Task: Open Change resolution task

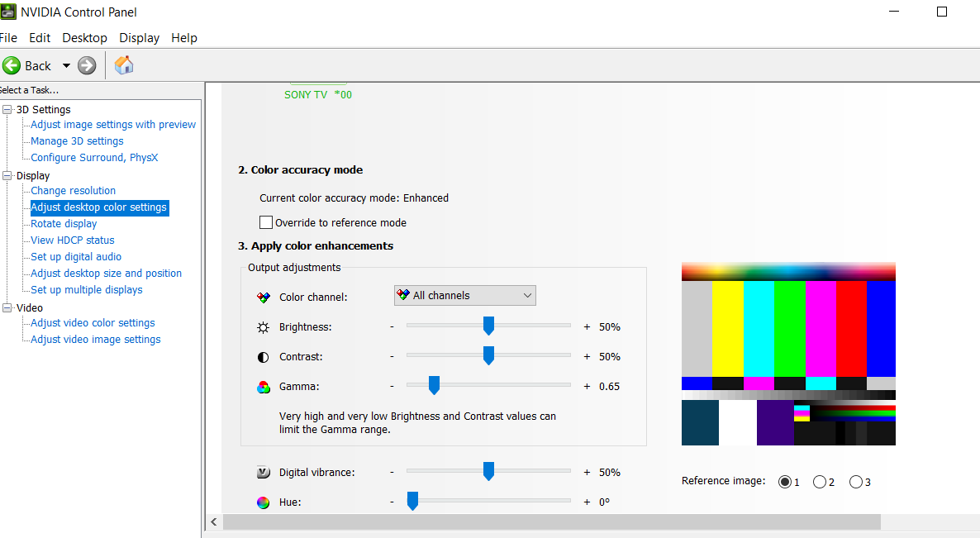Action: (x=73, y=191)
